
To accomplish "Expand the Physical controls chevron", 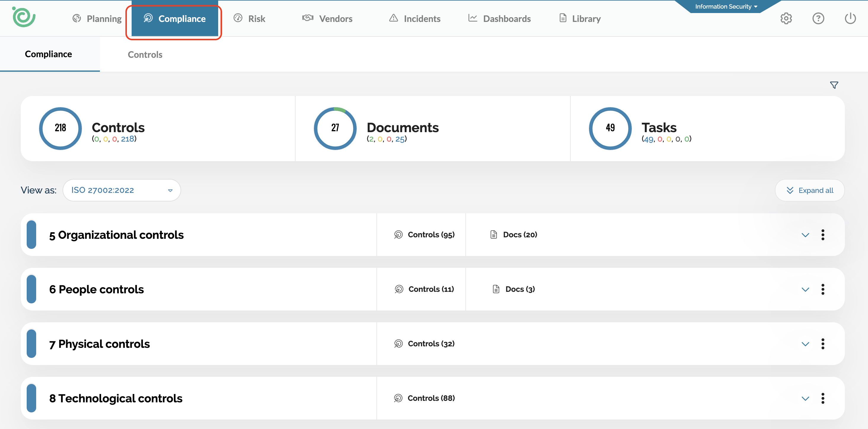I will click(805, 344).
